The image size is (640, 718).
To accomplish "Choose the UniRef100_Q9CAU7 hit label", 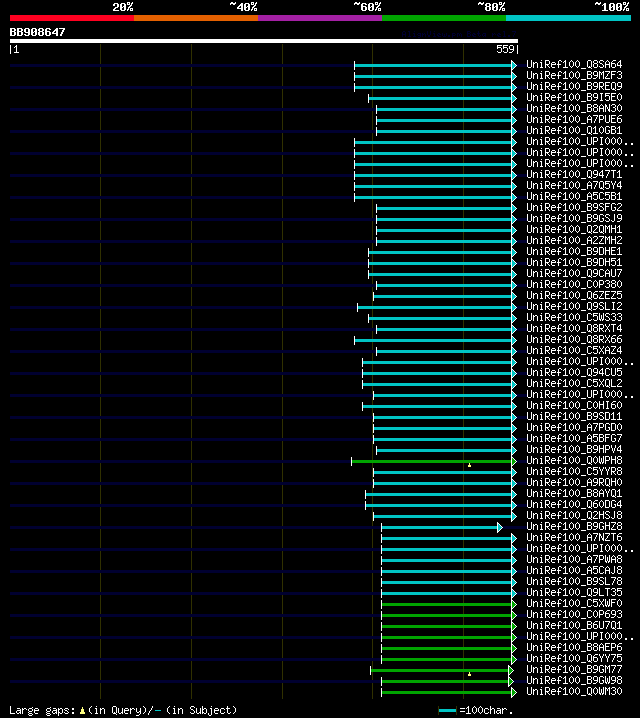I will 574,273.
